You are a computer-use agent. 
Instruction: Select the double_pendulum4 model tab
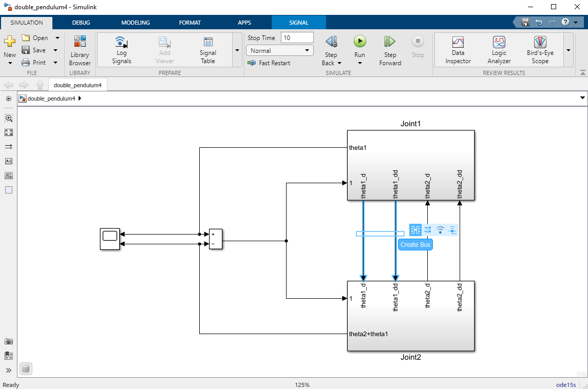click(x=78, y=85)
